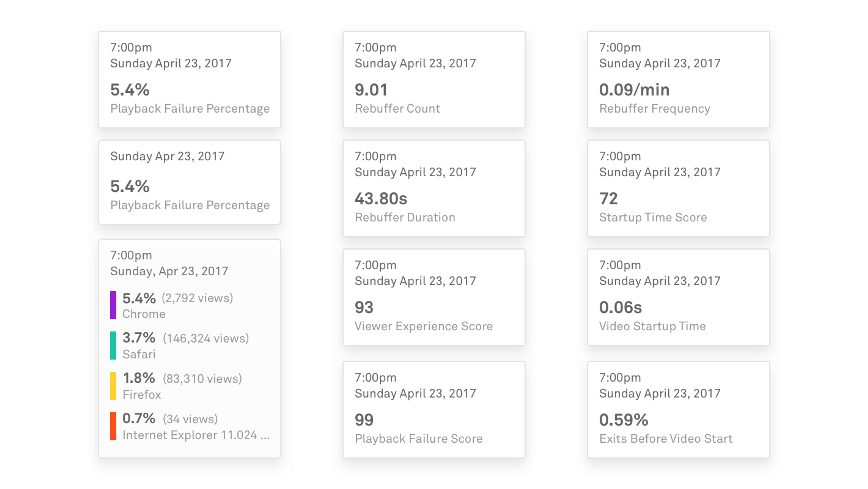Click the purple Chrome color bar

[113, 305]
